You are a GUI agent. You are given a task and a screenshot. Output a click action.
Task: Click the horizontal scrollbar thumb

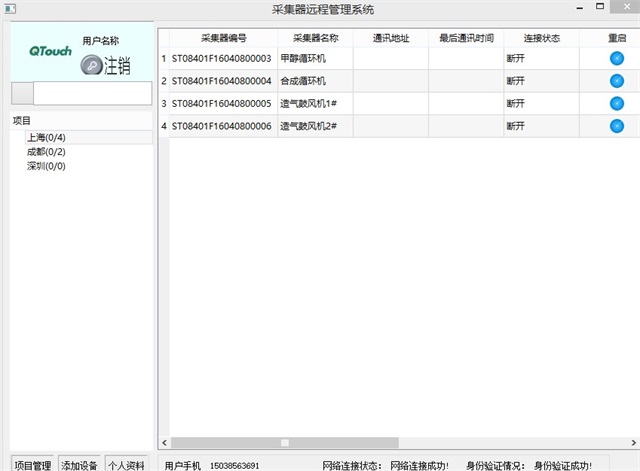(x=284, y=443)
